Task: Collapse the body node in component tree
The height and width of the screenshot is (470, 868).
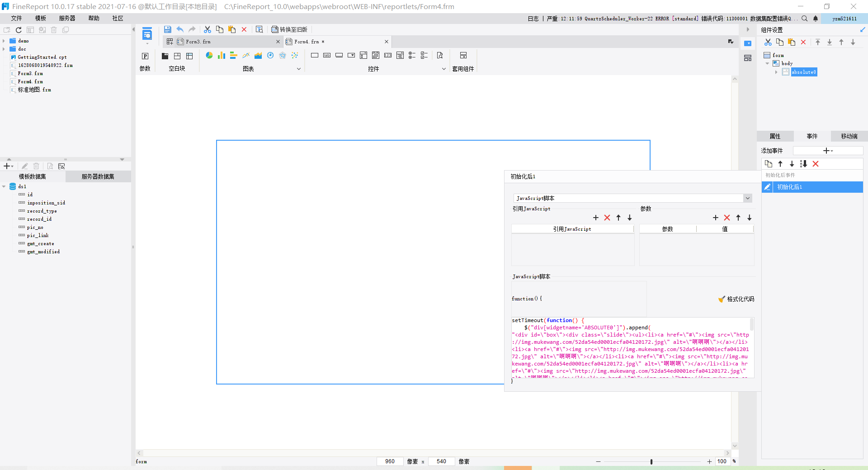Action: tap(767, 63)
